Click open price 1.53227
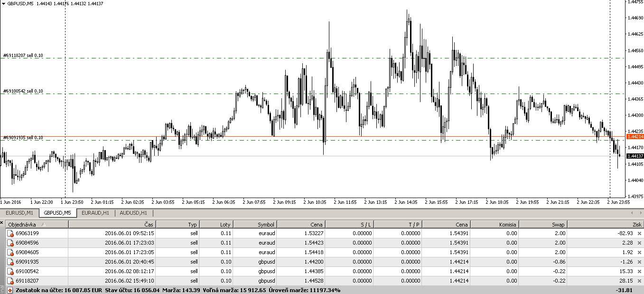Screen dimensions: 644x294 click(x=314, y=233)
